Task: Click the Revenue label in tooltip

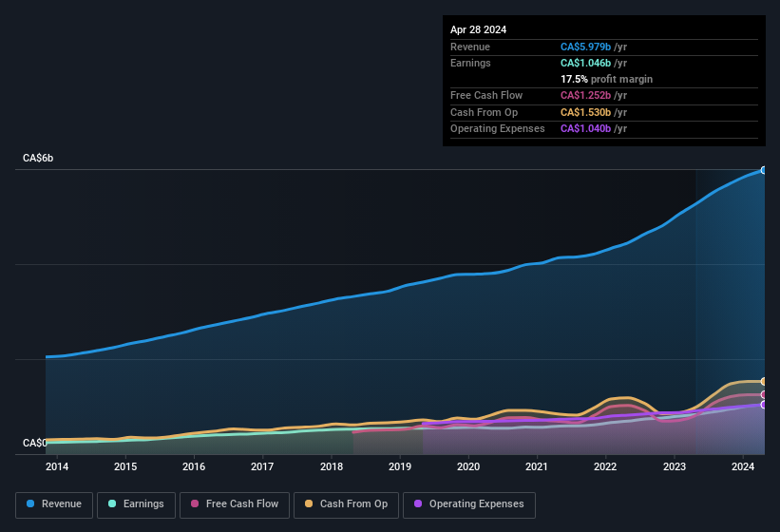Action: pos(470,47)
